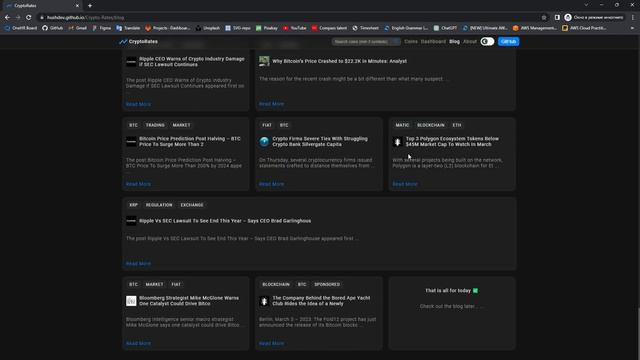
Task: Reload the page with the refresh icon
Action: (29, 18)
